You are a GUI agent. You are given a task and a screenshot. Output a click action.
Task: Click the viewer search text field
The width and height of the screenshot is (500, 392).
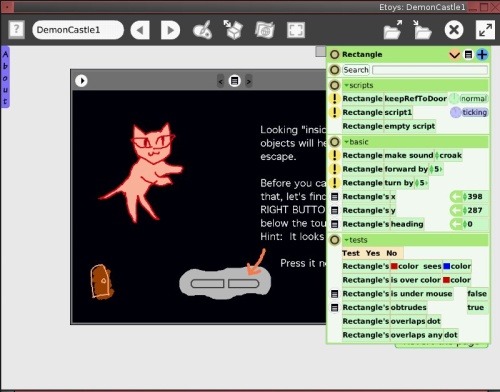pos(430,70)
